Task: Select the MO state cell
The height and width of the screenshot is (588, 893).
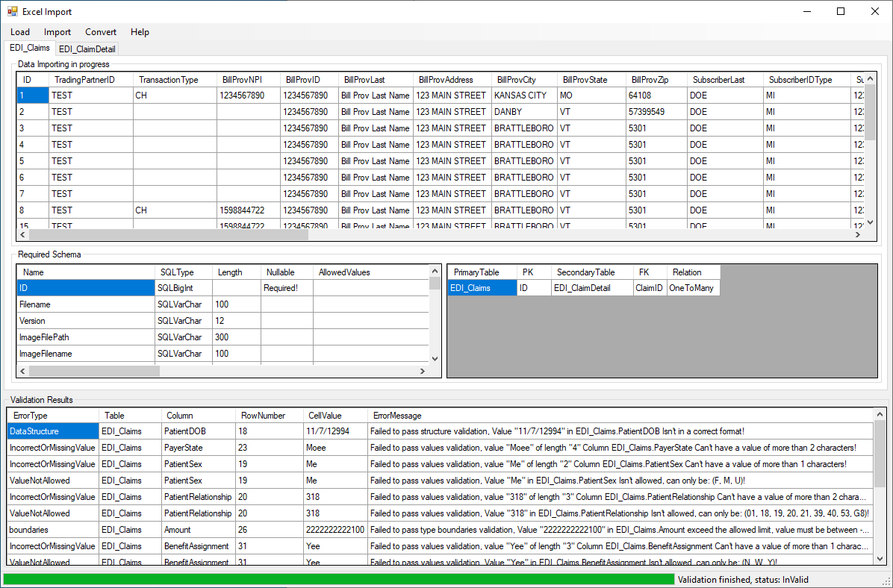Action: (591, 96)
